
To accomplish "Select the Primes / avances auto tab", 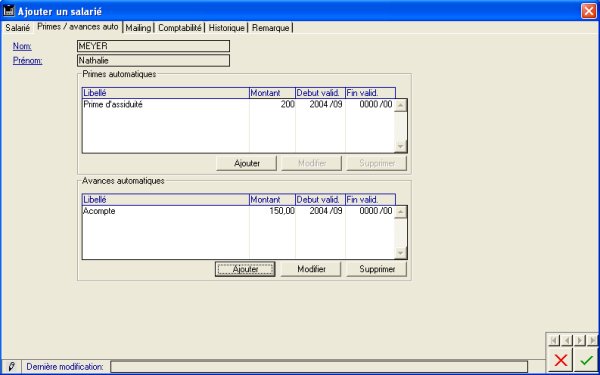I will click(78, 27).
